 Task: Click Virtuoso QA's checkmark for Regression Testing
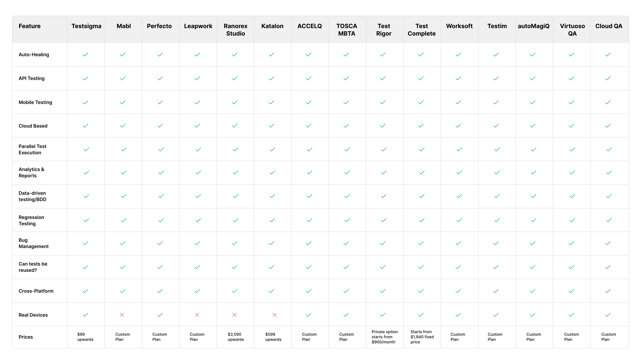572,220
